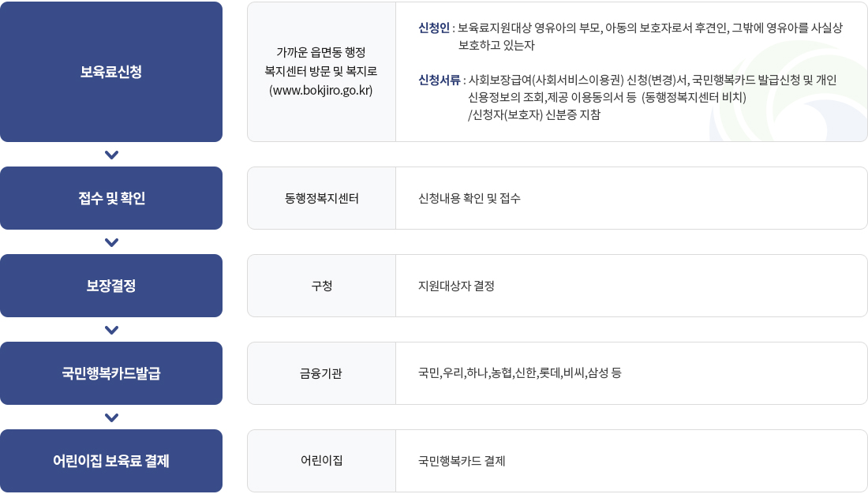Click the 국민행복카드 결제 text
Screen dimensions: 868x494
tap(462, 461)
